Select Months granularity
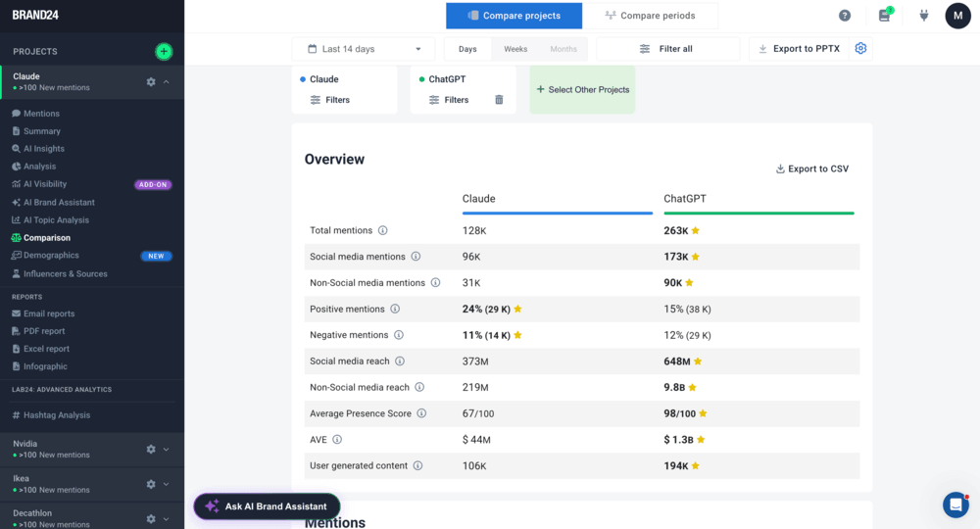Image resolution: width=980 pixels, height=529 pixels. (x=563, y=49)
